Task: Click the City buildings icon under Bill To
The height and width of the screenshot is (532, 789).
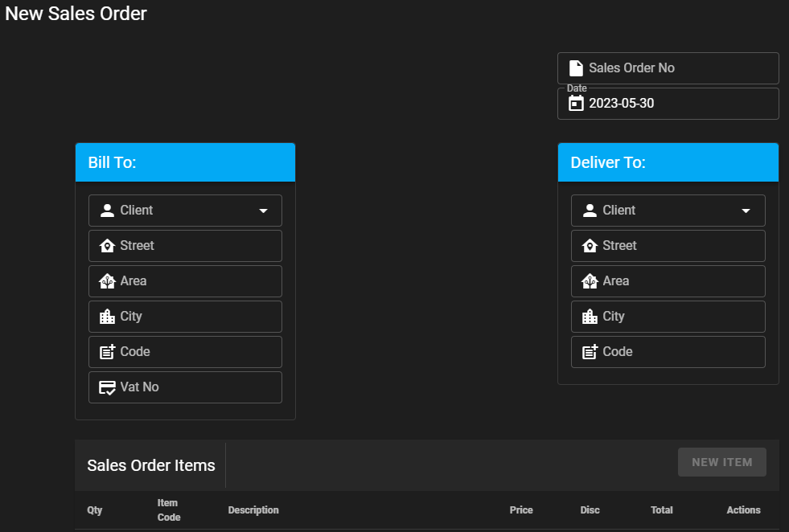Action: 107,317
